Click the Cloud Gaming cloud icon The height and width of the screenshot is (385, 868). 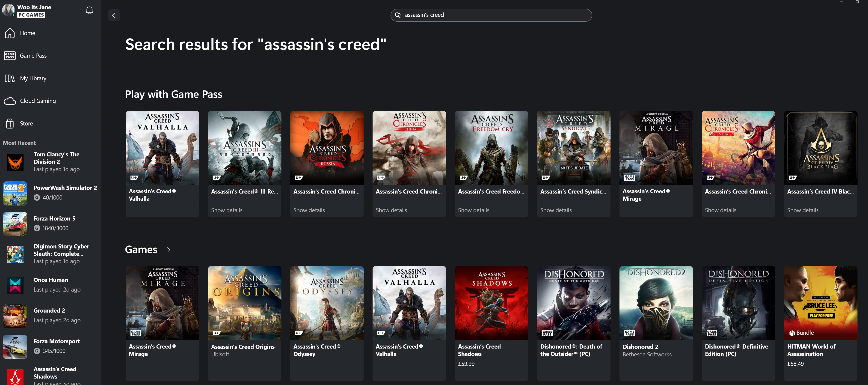point(10,101)
